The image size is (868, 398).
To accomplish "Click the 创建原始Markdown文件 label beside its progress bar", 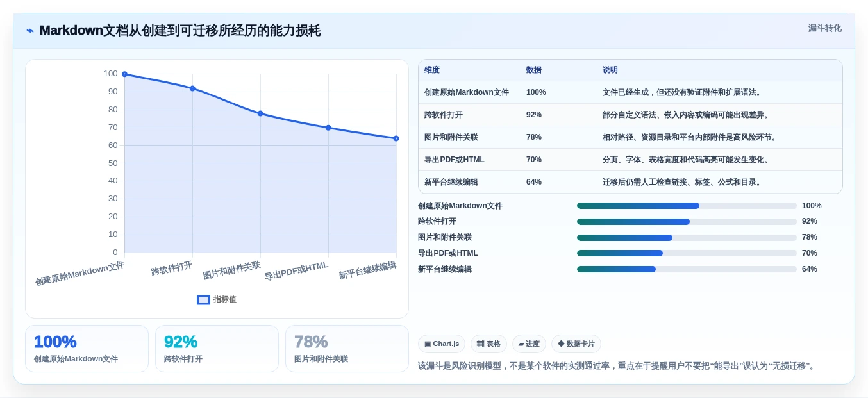I will [460, 206].
